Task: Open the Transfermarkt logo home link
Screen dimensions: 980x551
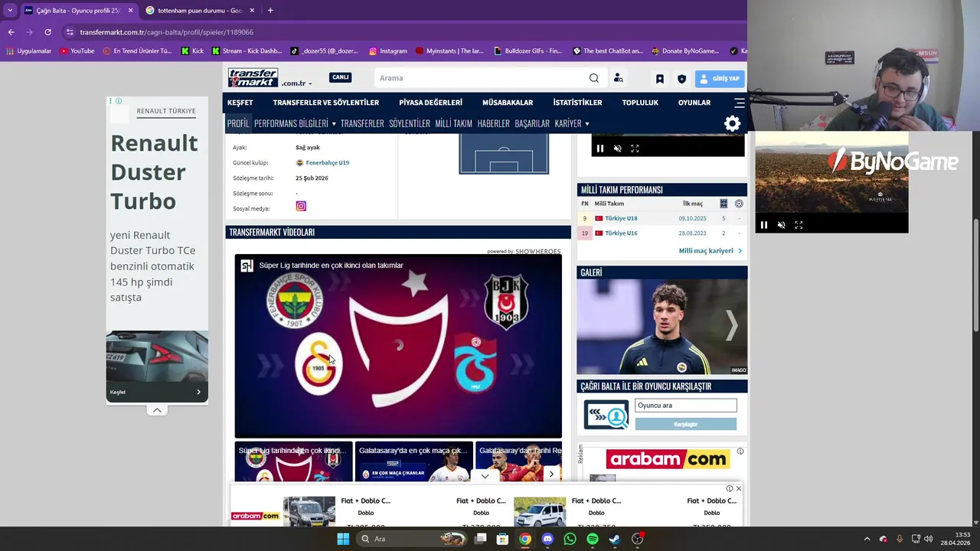Action: tap(253, 77)
